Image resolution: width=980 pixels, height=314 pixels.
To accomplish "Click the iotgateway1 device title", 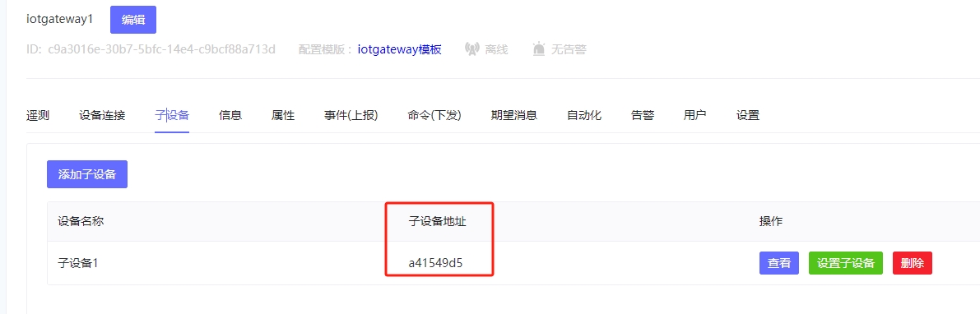I will click(59, 19).
